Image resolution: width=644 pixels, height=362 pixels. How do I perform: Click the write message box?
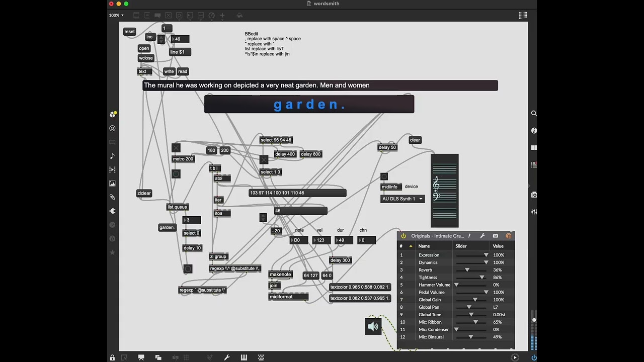click(169, 71)
